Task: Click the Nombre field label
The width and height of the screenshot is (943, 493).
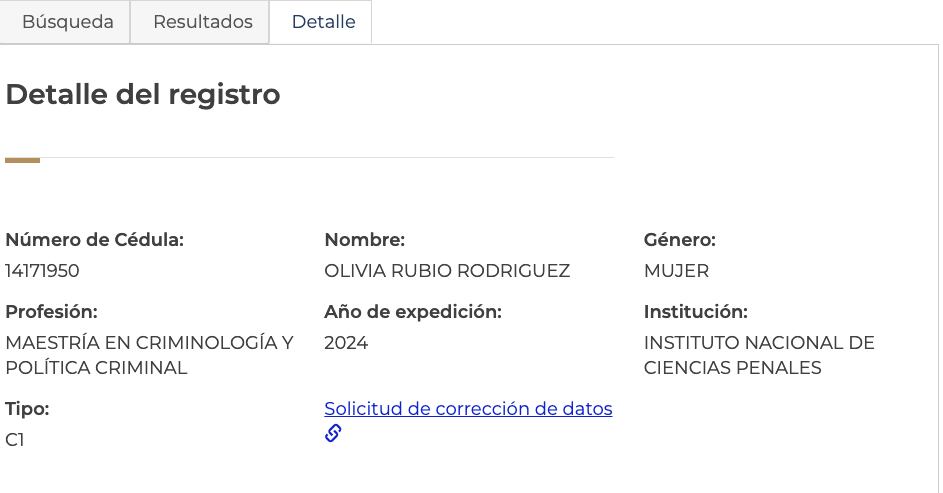Action: point(364,240)
